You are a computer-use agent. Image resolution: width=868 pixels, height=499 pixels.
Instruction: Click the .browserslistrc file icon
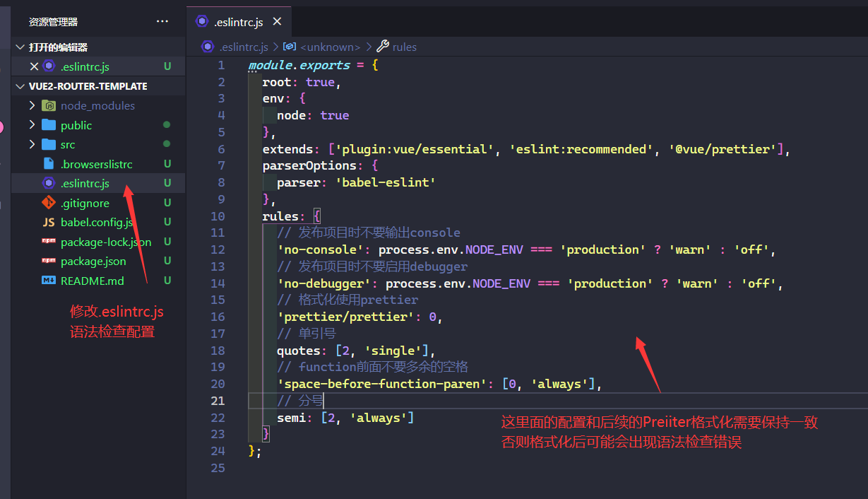49,164
